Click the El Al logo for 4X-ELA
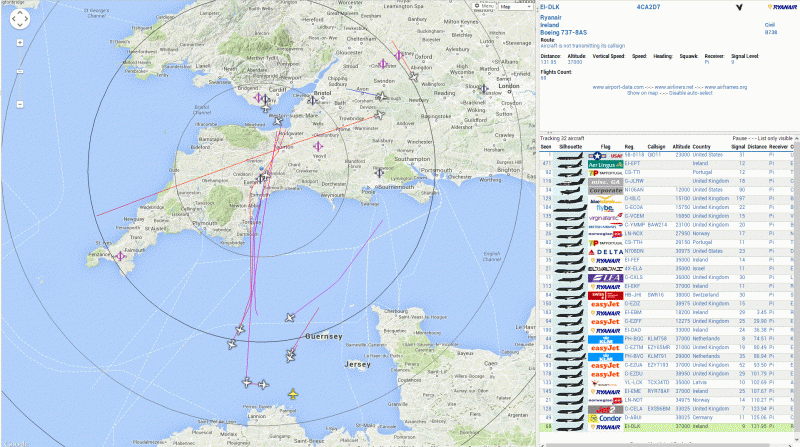The height and width of the screenshot is (447, 800). 605,269
